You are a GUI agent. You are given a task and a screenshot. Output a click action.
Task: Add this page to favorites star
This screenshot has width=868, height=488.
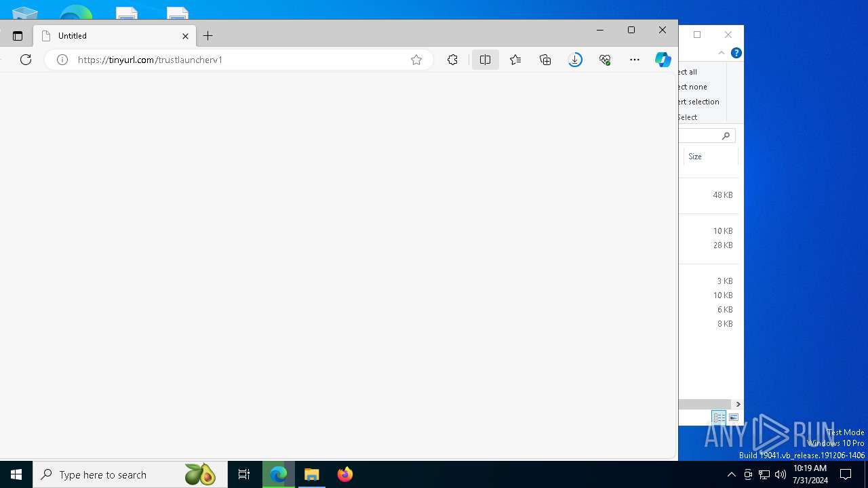[x=416, y=60]
